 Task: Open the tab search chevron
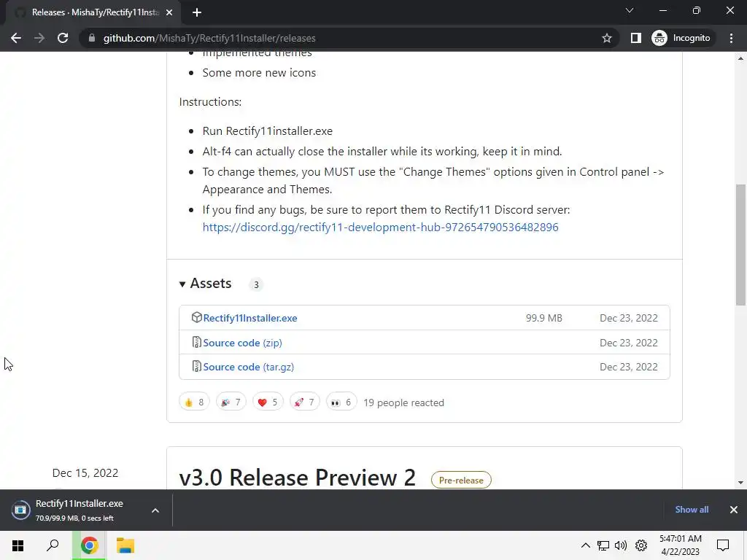630,10
